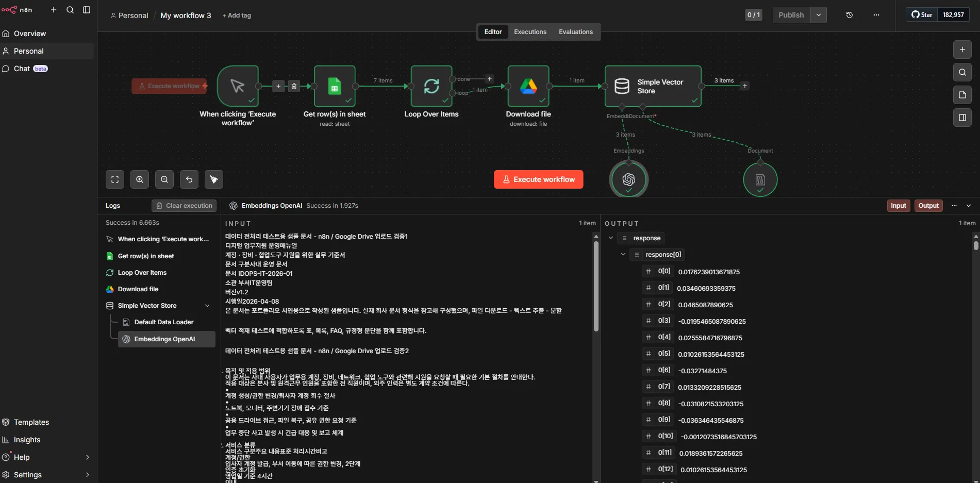
Task: Toggle the left sidebar collapse icon
Action: 87,10
